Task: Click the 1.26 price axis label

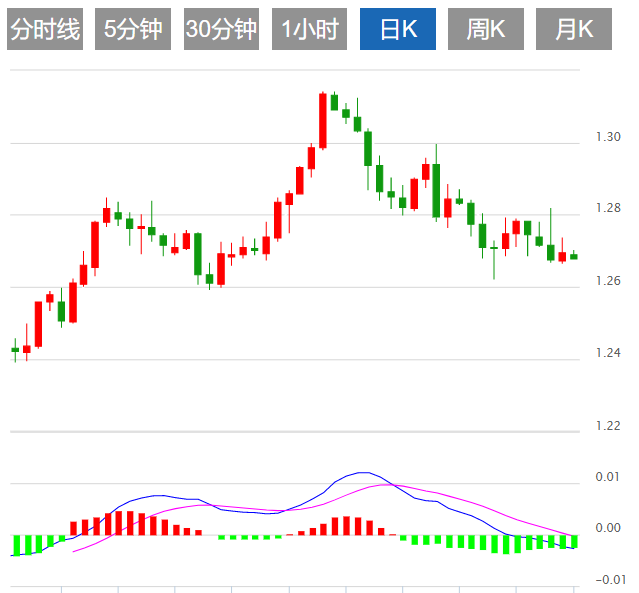Action: coord(608,280)
